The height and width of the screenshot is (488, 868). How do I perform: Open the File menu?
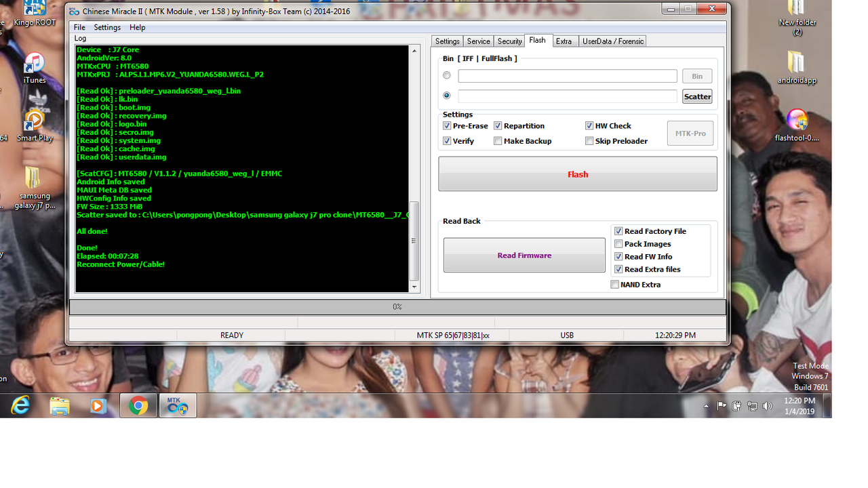[79, 27]
